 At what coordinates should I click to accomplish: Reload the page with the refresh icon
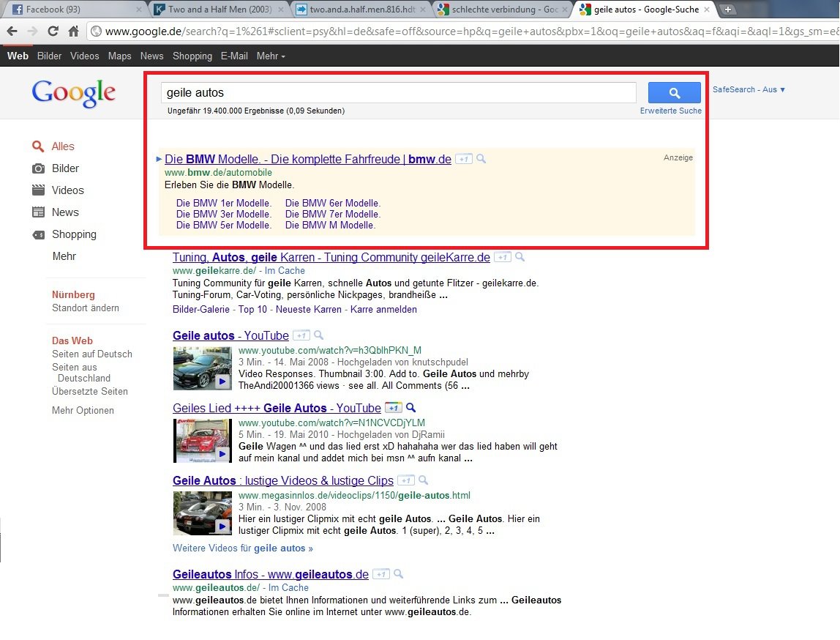tap(53, 31)
